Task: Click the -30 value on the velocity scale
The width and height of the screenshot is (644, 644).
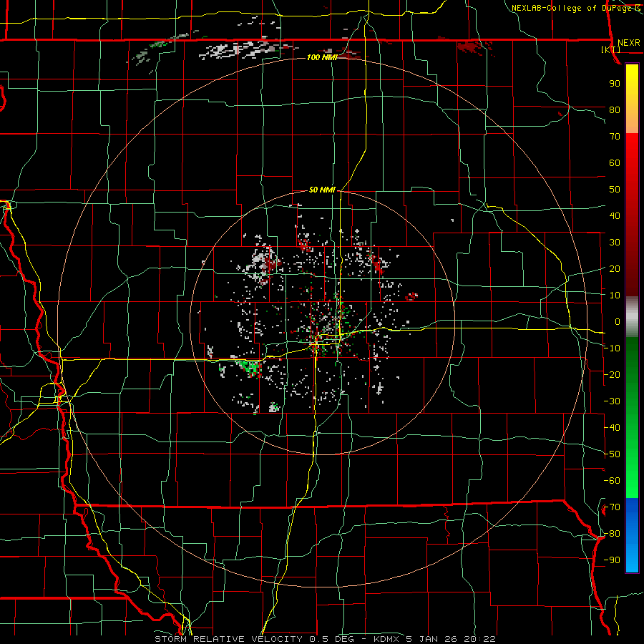Action: click(x=612, y=401)
